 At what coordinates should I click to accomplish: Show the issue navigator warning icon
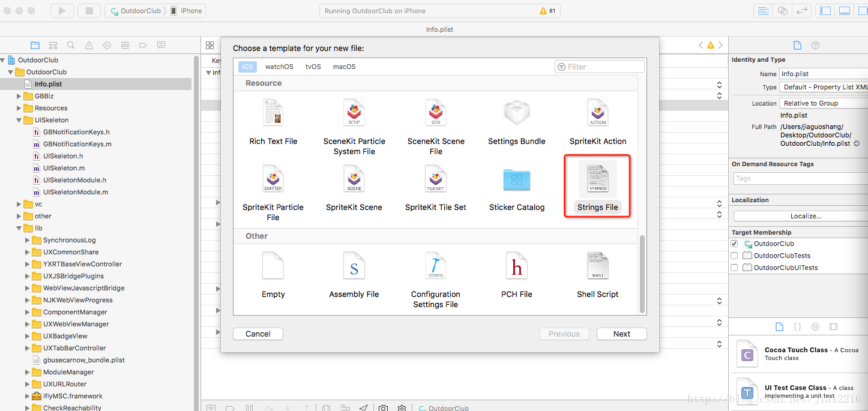click(x=89, y=45)
